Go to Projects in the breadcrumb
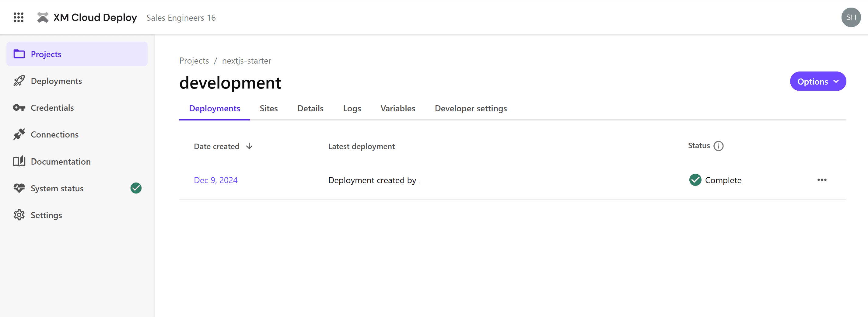The width and height of the screenshot is (868, 317). [x=194, y=61]
